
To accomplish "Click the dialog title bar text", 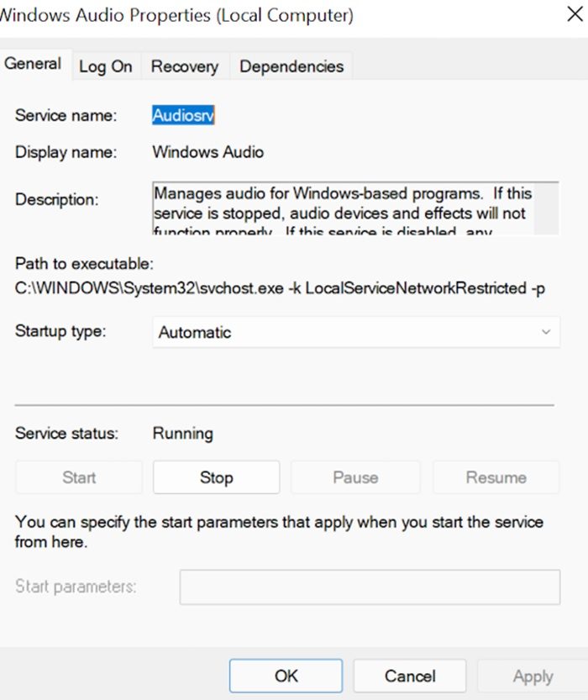I will pos(176,15).
